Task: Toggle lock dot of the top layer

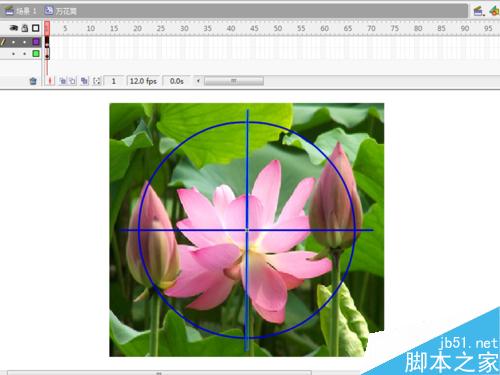Action: pyautogui.click(x=24, y=42)
